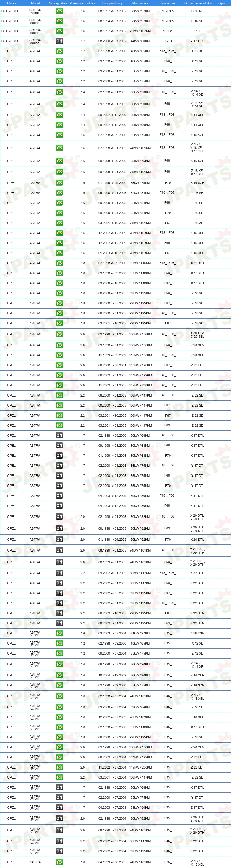Click the Opis column header
Viewport: 231px width, 868px height.
[222, 3]
